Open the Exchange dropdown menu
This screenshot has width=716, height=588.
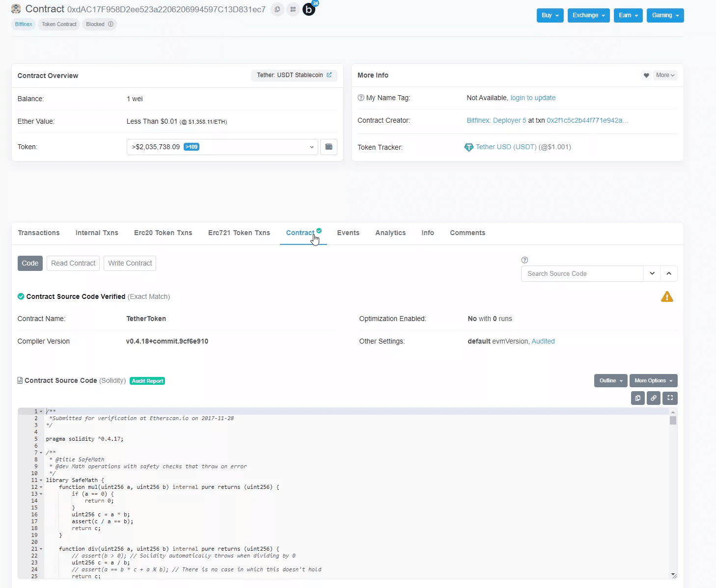[588, 15]
